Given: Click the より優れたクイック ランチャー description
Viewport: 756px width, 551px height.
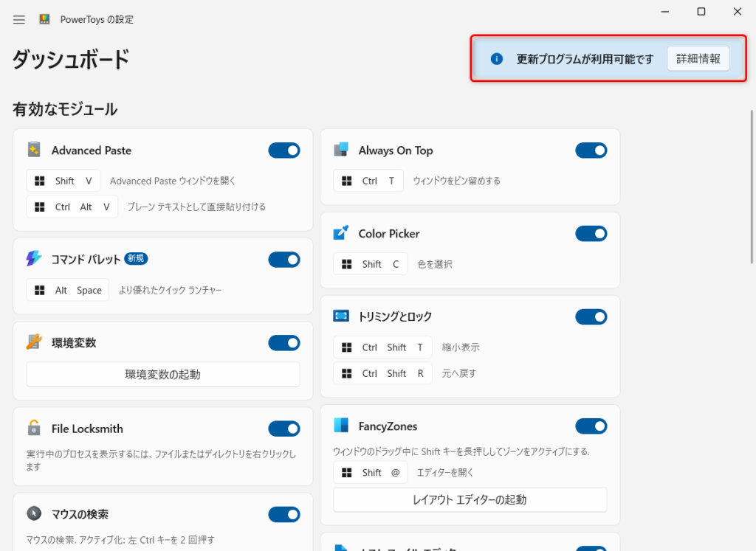Looking at the screenshot, I should tap(171, 290).
